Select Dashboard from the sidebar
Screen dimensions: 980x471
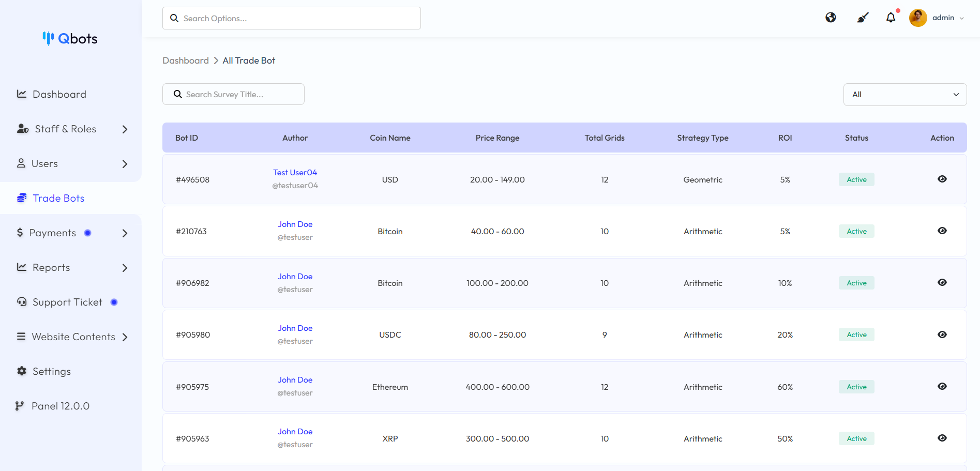(59, 94)
